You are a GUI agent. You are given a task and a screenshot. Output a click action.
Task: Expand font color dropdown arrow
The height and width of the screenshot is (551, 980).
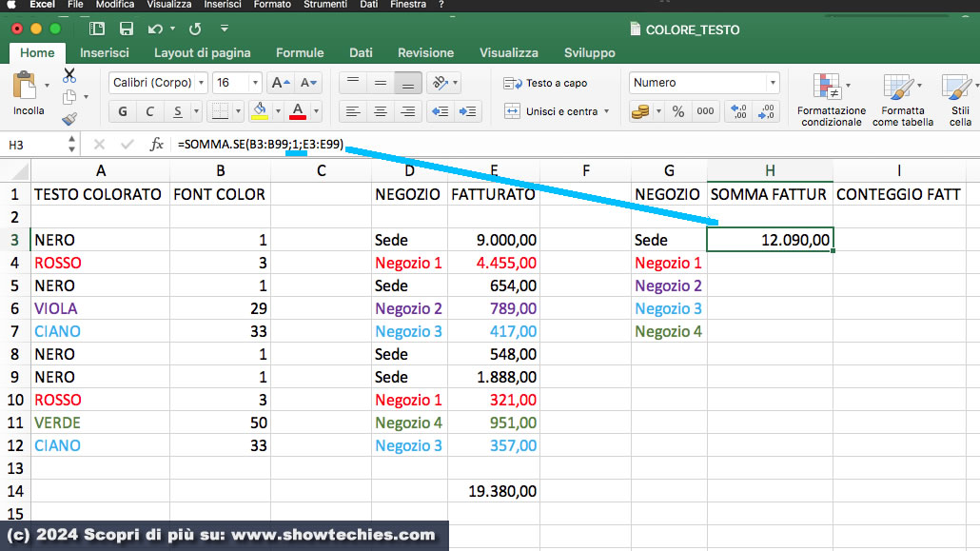pos(316,111)
